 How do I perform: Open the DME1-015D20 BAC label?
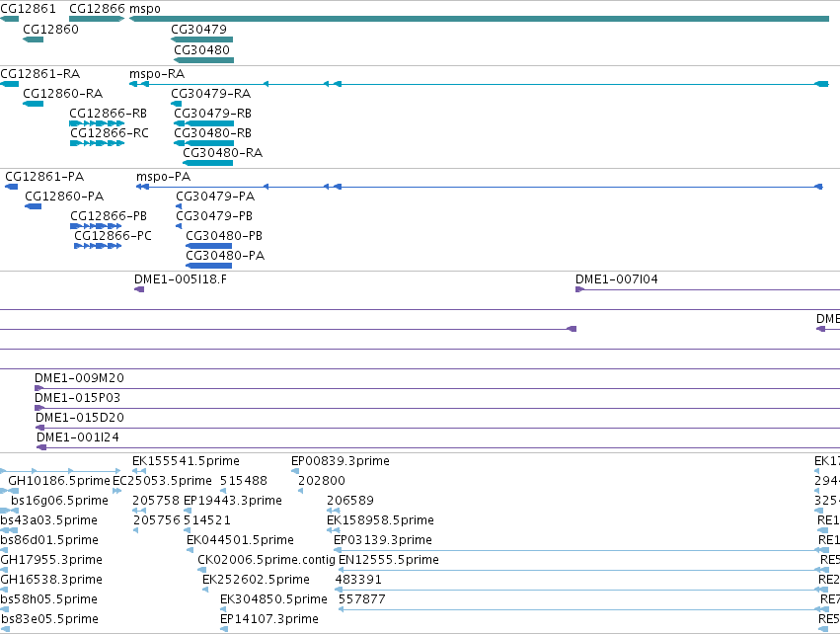point(80,418)
